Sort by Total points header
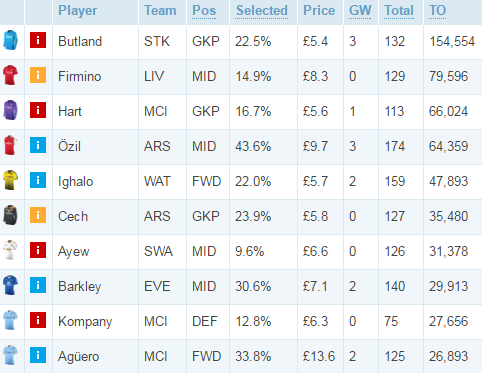The width and height of the screenshot is (482, 373). pos(399,10)
